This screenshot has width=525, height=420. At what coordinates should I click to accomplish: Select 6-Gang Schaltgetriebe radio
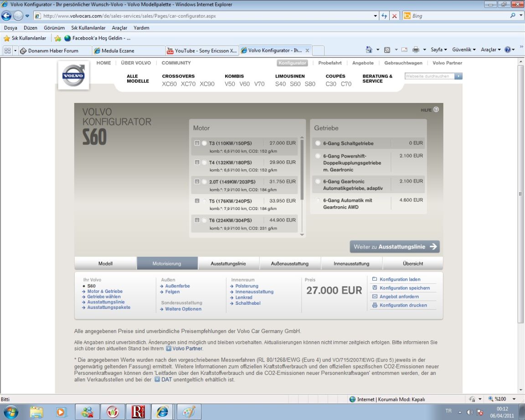tap(318, 143)
